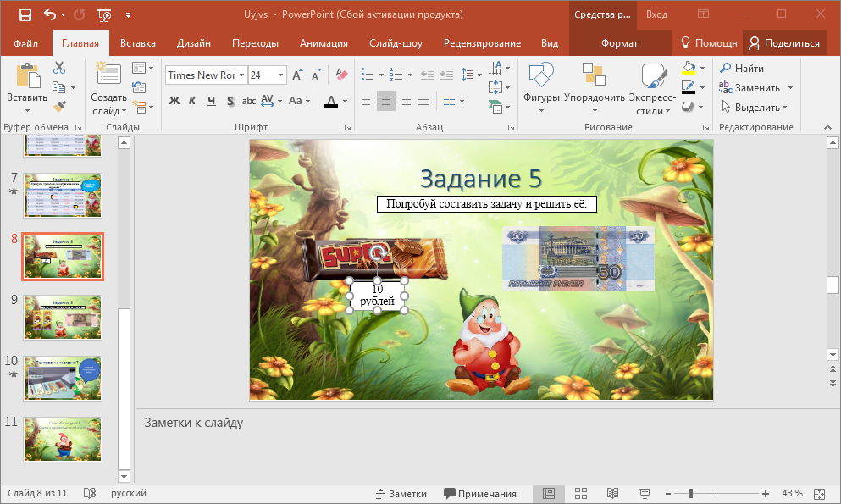Cut selection with the scissors icon
Image resolution: width=841 pixels, height=504 pixels.
[59, 68]
